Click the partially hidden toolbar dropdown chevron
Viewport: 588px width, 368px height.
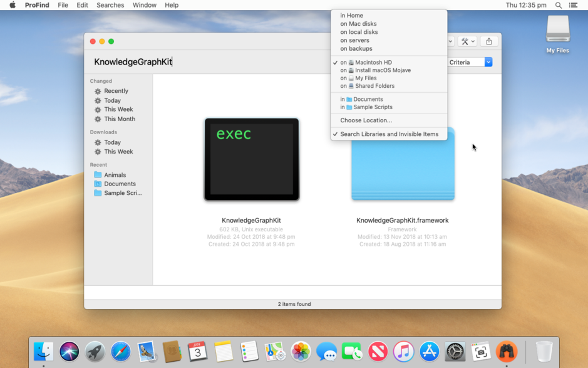[451, 41]
